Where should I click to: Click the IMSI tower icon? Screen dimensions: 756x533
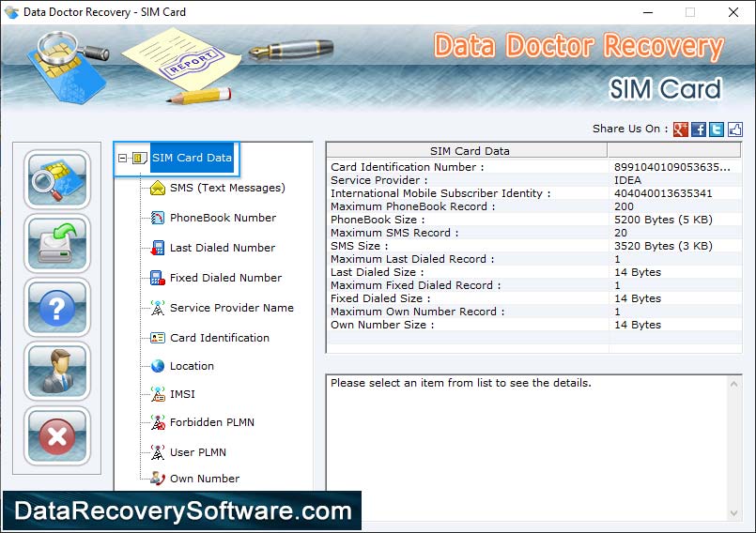point(158,394)
